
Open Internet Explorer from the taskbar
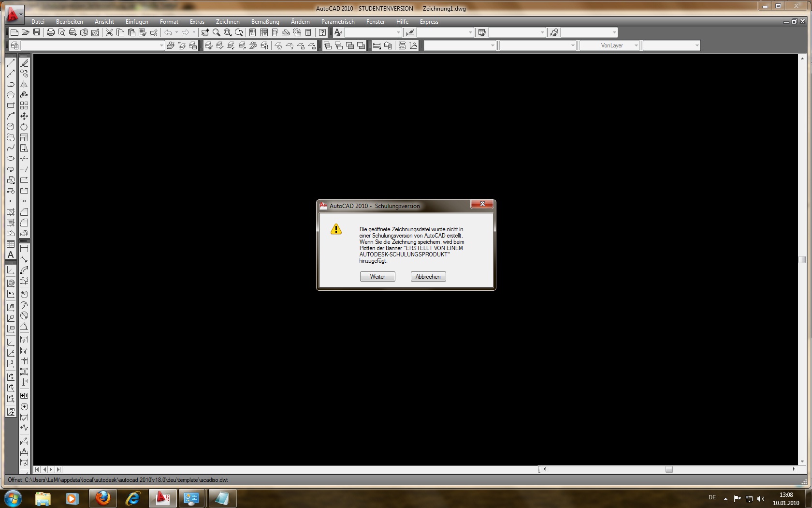click(x=132, y=498)
